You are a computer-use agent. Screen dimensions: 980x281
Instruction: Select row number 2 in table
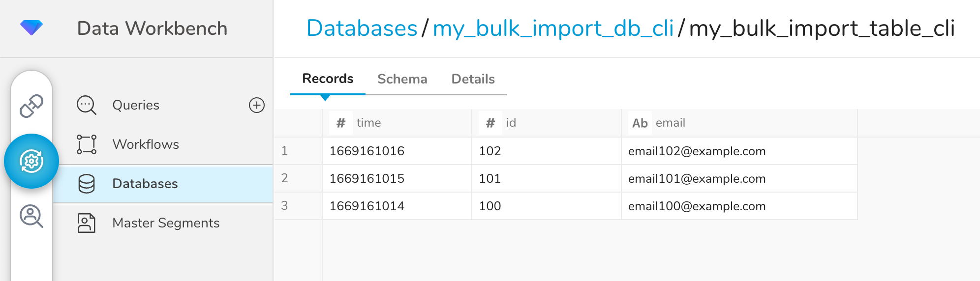point(285,178)
